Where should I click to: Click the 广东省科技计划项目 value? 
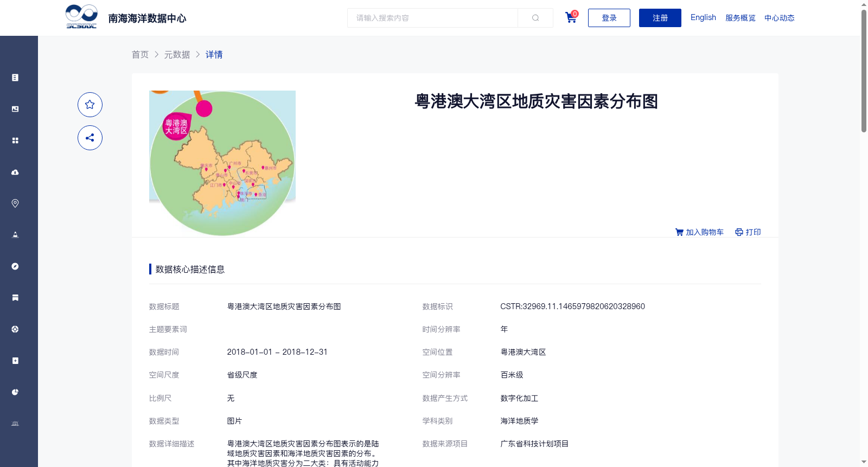click(x=534, y=444)
